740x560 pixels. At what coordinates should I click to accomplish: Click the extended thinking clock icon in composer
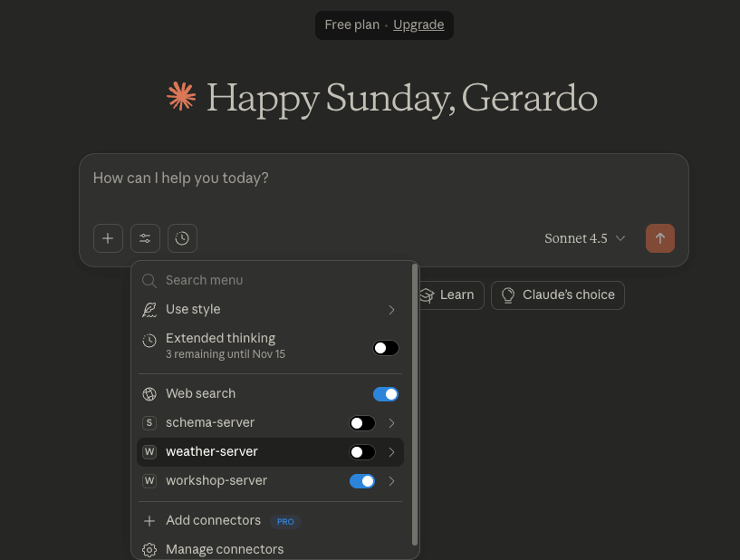tap(182, 238)
